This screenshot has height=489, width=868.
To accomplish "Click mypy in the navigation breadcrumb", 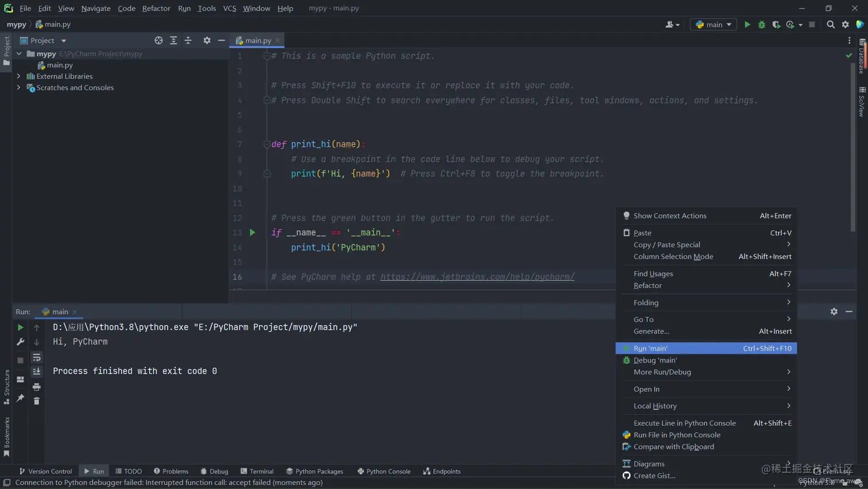I will coord(16,25).
